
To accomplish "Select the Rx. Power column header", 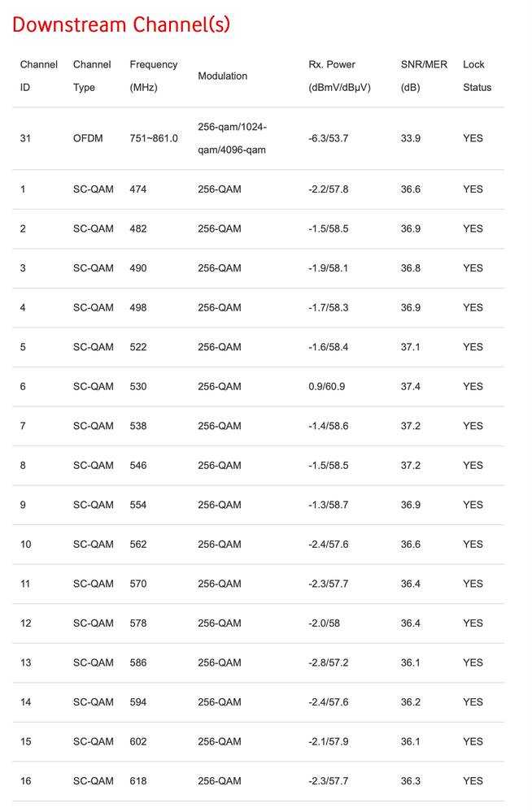I will [x=339, y=76].
